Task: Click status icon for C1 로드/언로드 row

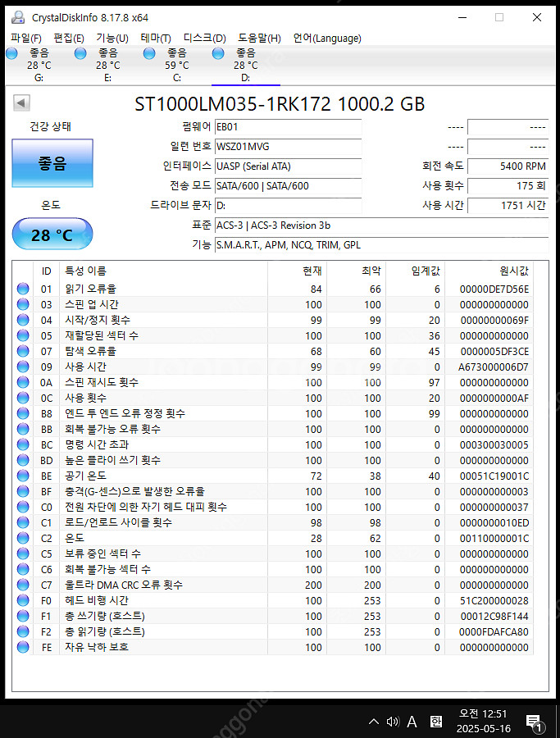Action: tap(23, 522)
